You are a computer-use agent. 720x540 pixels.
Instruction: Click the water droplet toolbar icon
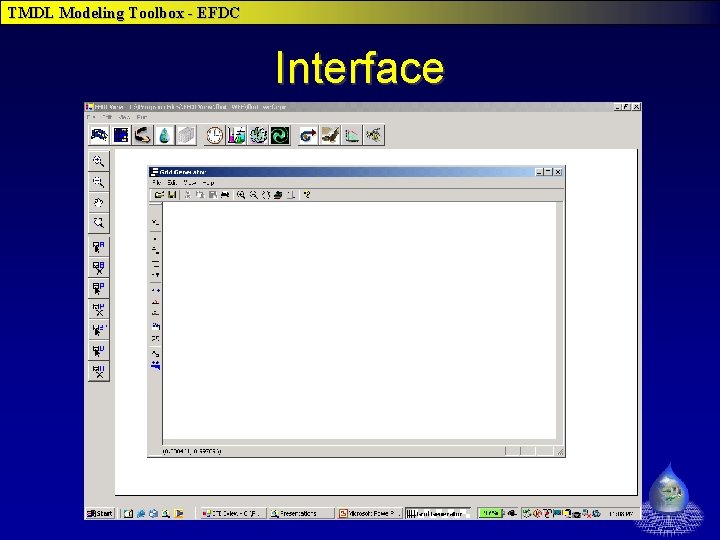tap(164, 135)
